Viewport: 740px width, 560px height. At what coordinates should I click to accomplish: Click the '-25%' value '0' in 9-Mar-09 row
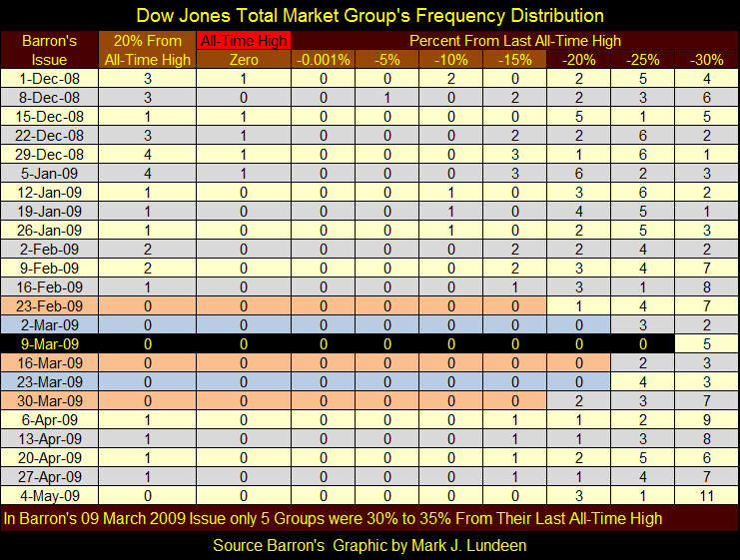tap(643, 344)
